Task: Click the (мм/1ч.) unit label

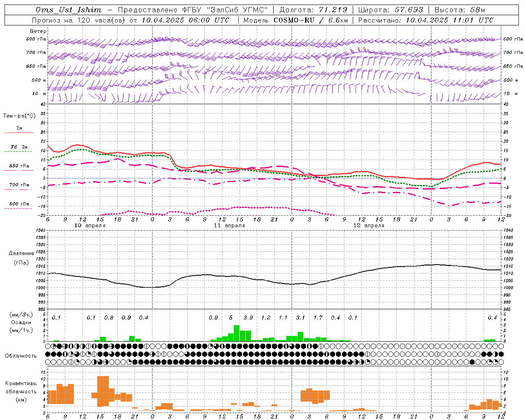Action: pos(21,330)
